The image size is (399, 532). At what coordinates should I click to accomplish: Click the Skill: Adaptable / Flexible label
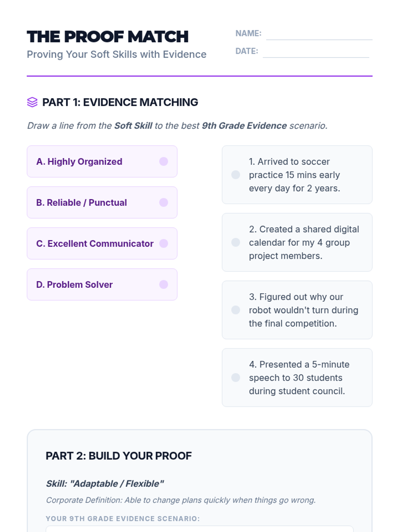(x=105, y=483)
